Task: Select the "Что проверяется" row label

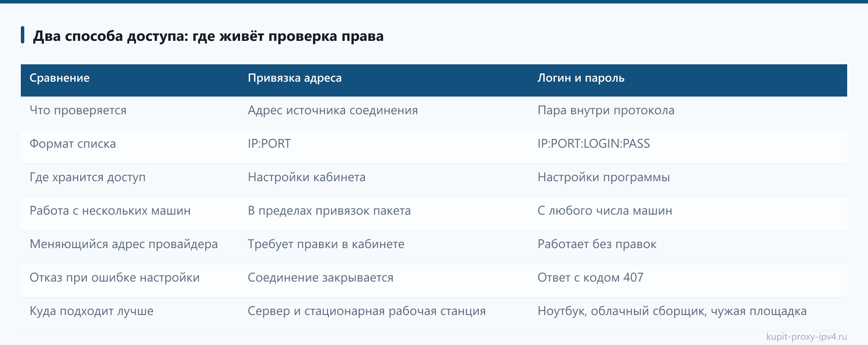Action: pos(78,110)
